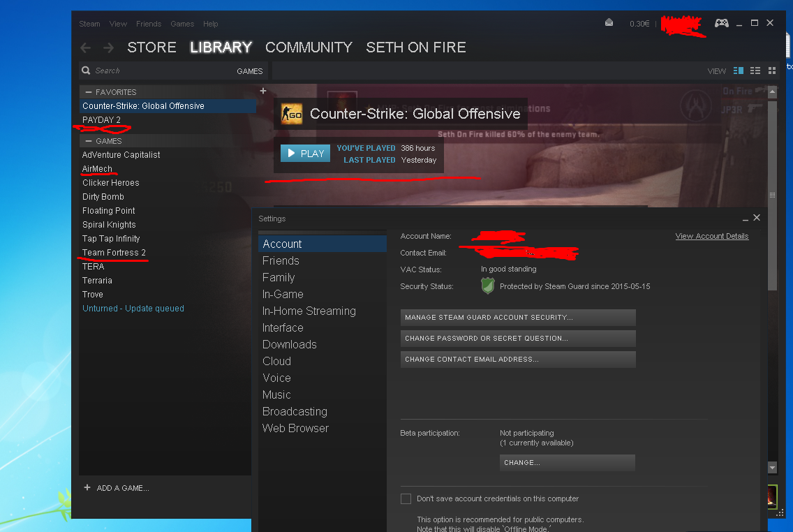The image size is (793, 532).
Task: Select Terraria in games list
Action: 97,280
